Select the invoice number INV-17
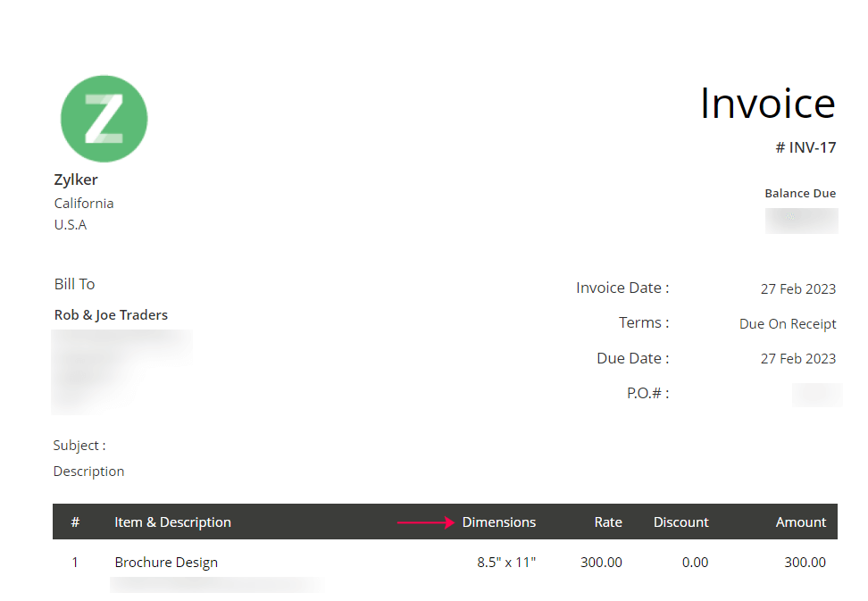Screen dimensions: 868x601 tap(805, 147)
